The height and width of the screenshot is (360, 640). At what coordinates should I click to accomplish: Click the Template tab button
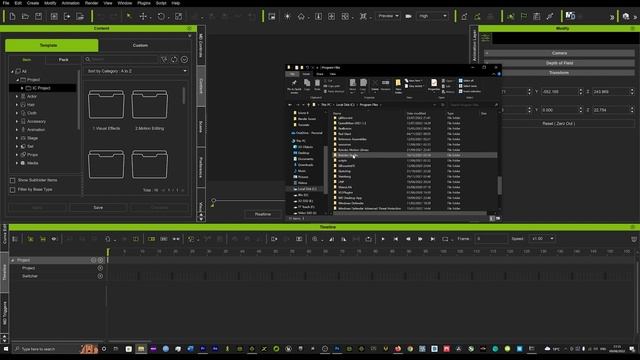(51, 45)
